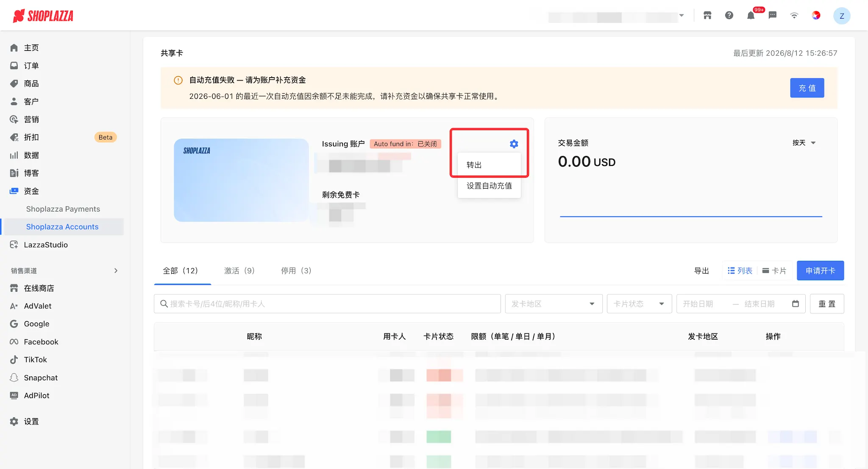Viewport: 868px width, 469px height.
Task: Click the colorful circle icon in header
Action: pos(816,16)
